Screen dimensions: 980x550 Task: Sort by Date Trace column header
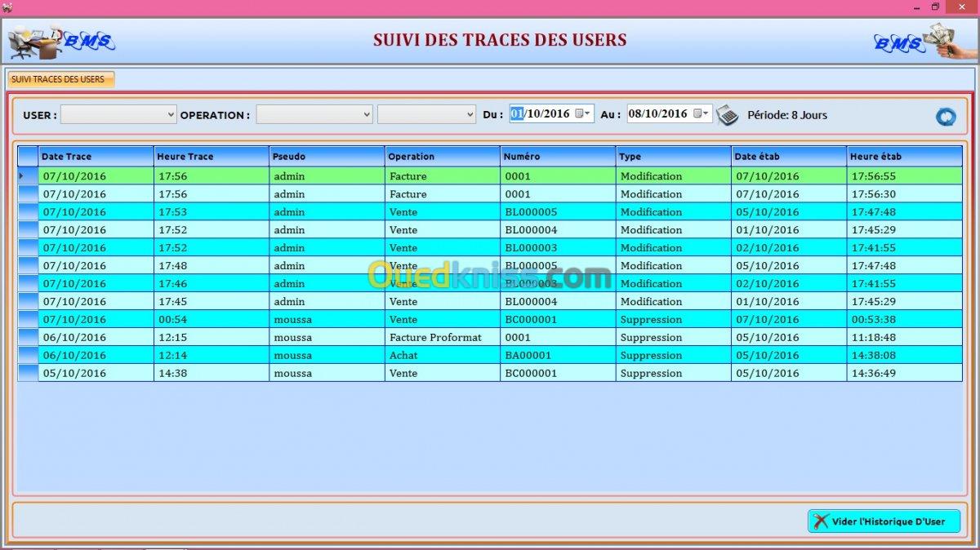[96, 157]
